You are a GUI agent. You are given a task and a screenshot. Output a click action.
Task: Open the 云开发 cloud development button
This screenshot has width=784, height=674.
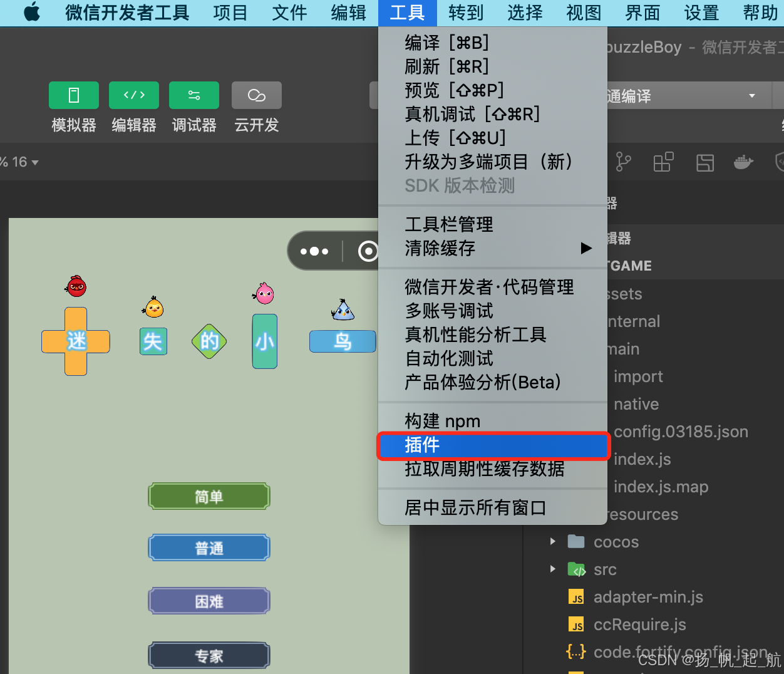click(x=257, y=95)
